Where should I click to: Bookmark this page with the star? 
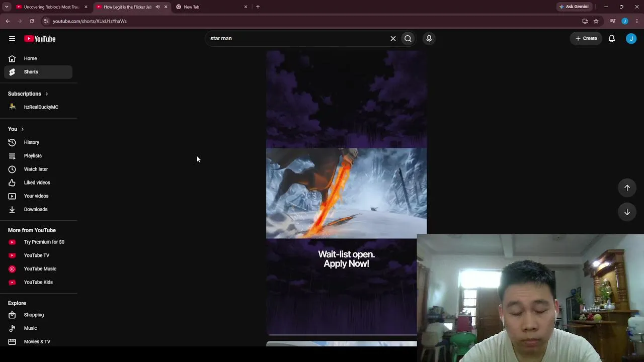click(596, 21)
